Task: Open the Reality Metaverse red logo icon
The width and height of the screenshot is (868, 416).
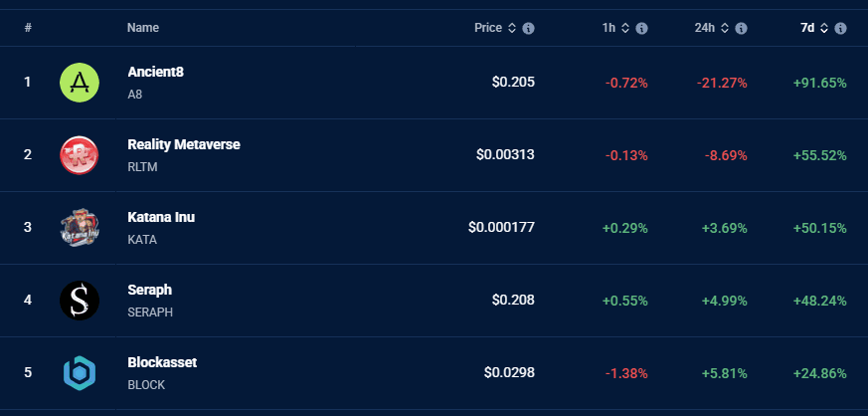Action: point(80,155)
